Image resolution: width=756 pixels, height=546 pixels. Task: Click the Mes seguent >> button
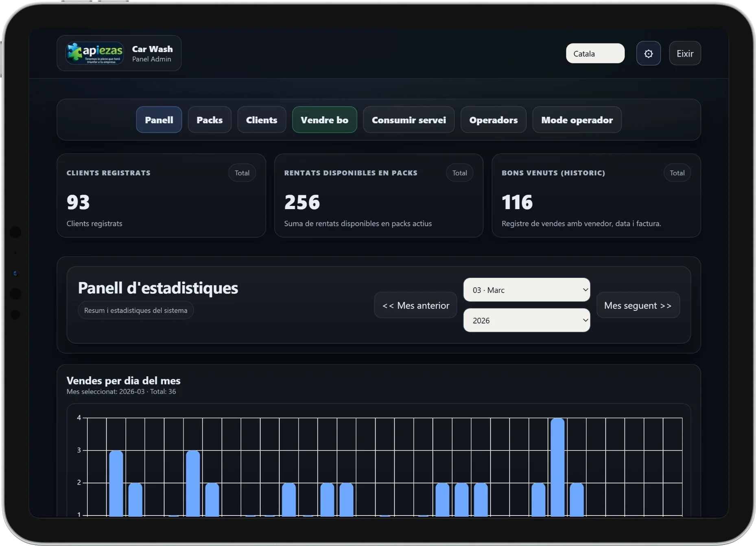click(x=638, y=305)
